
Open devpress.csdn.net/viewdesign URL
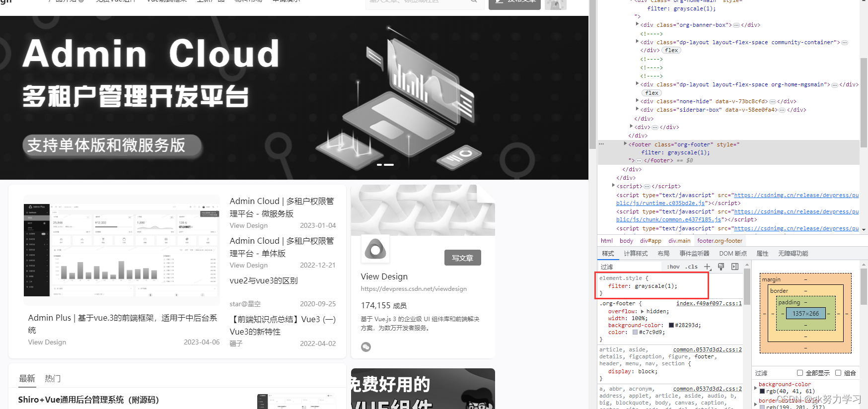click(414, 288)
